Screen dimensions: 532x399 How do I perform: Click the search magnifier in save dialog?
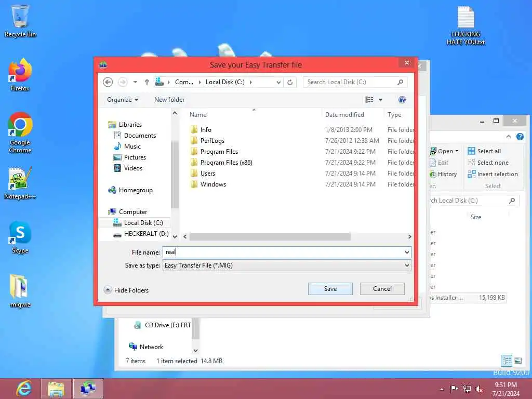(401, 82)
